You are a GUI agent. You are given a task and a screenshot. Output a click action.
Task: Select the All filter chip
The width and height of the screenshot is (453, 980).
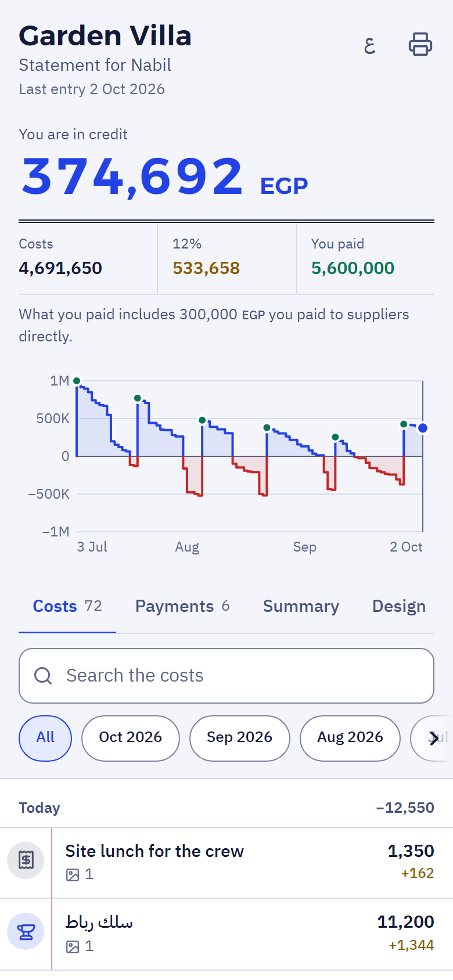45,738
